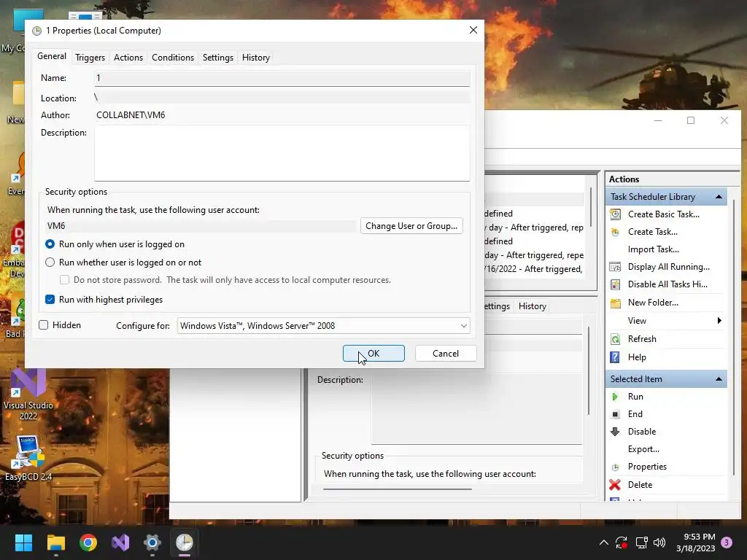Click the sync update icon in system tray
Viewport: 747px width, 560px height.
pyautogui.click(x=622, y=542)
